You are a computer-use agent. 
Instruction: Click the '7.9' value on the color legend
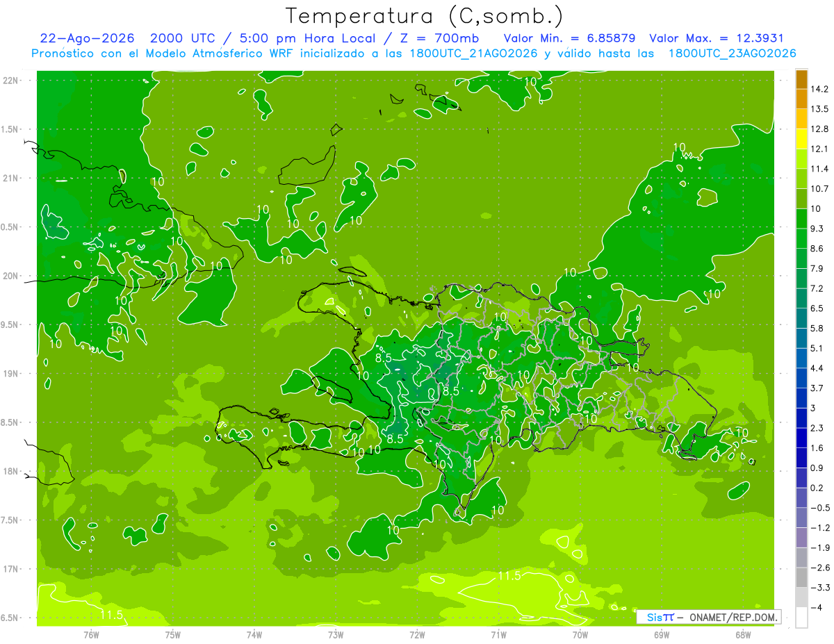[x=817, y=269]
